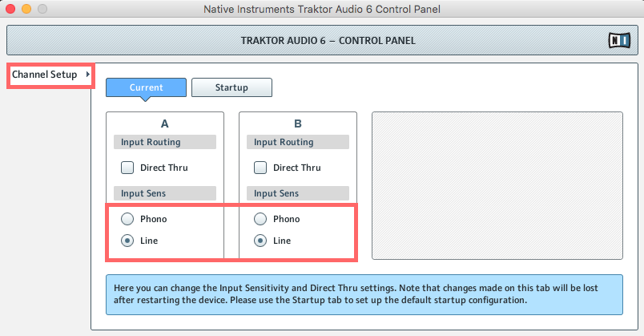
Task: Enable Direct Thru for channel A
Action: pos(127,168)
